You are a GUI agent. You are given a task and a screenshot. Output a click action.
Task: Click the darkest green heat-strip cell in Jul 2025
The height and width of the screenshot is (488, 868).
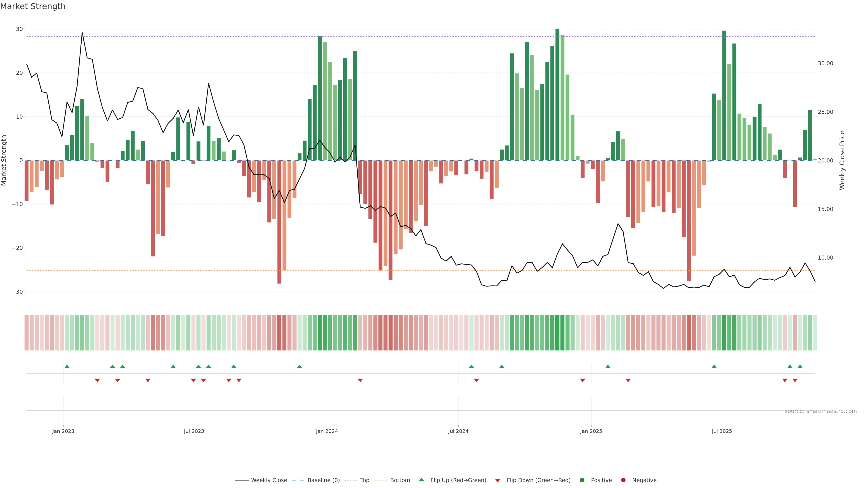pyautogui.click(x=724, y=332)
